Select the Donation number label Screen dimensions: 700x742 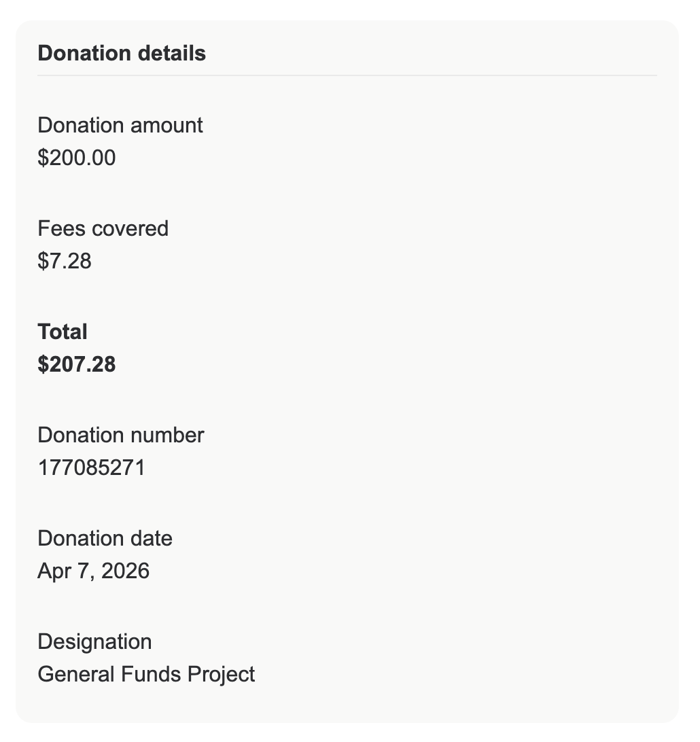click(x=121, y=435)
